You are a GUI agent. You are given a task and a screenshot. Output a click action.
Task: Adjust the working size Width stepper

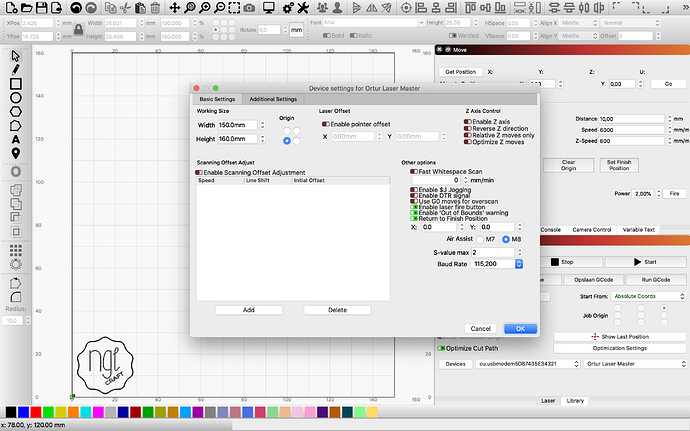click(262, 125)
